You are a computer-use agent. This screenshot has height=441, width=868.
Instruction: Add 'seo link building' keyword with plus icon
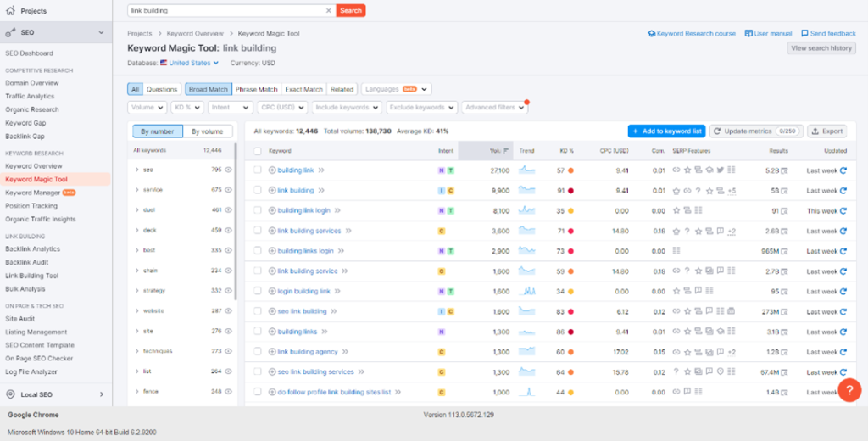(272, 311)
